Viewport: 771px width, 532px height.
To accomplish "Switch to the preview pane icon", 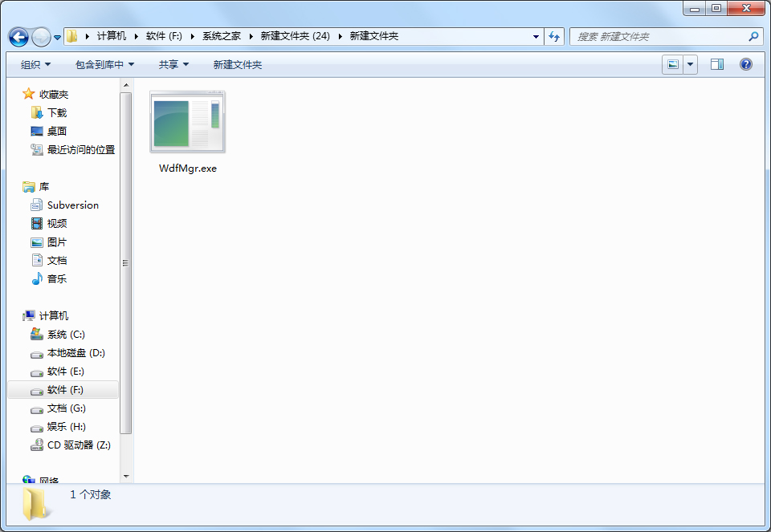I will point(716,64).
